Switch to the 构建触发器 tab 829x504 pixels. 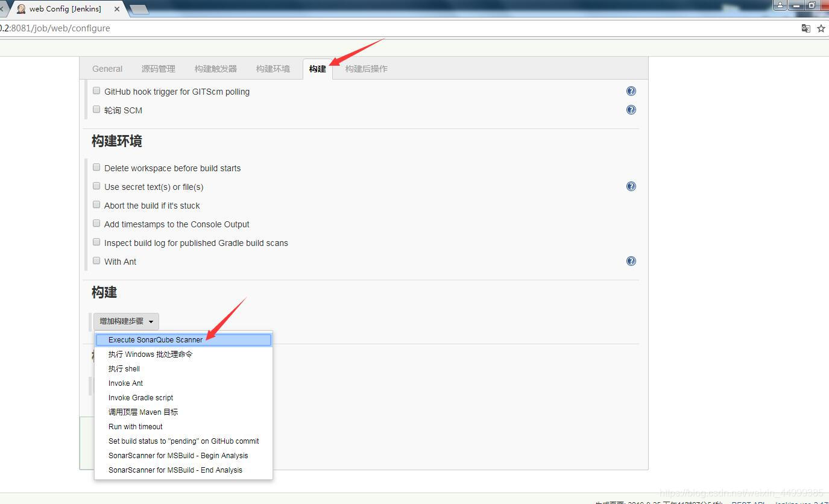(216, 69)
